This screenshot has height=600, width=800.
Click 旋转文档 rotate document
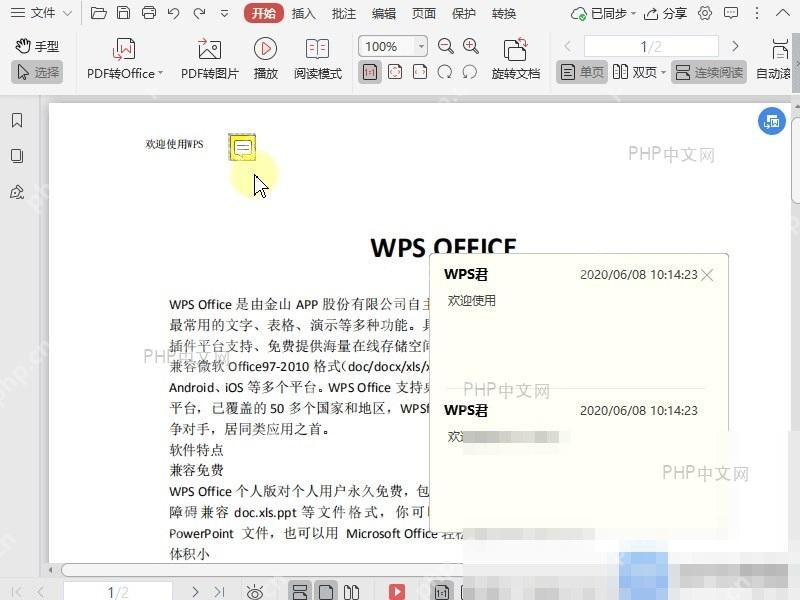[x=515, y=59]
